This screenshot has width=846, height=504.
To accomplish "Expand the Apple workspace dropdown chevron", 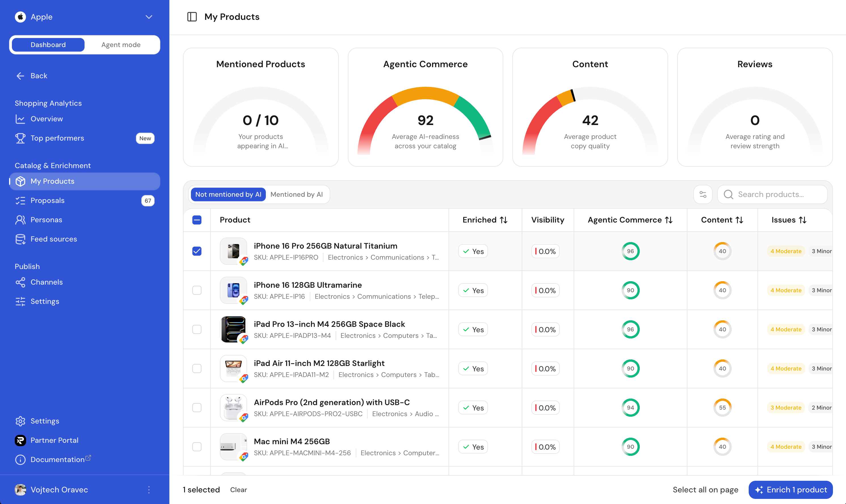I will pyautogui.click(x=149, y=17).
